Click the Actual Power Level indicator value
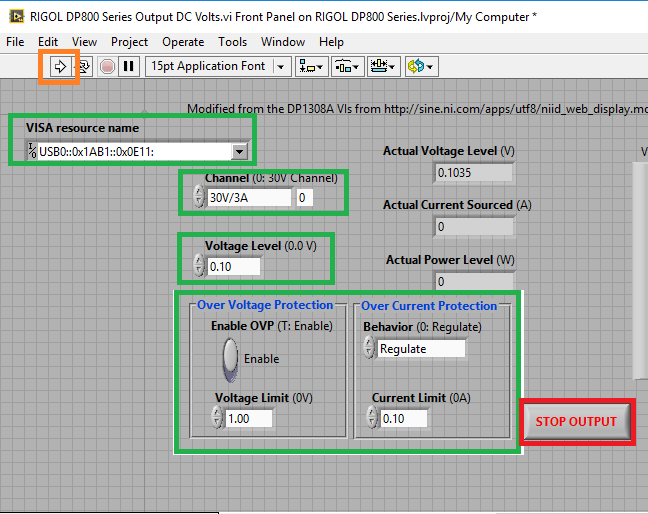This screenshot has width=648, height=514. point(474,282)
